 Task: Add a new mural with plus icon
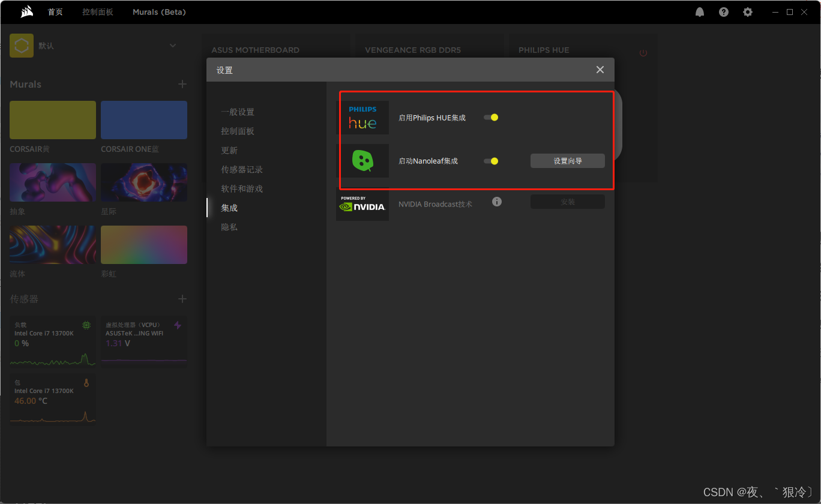tap(182, 84)
